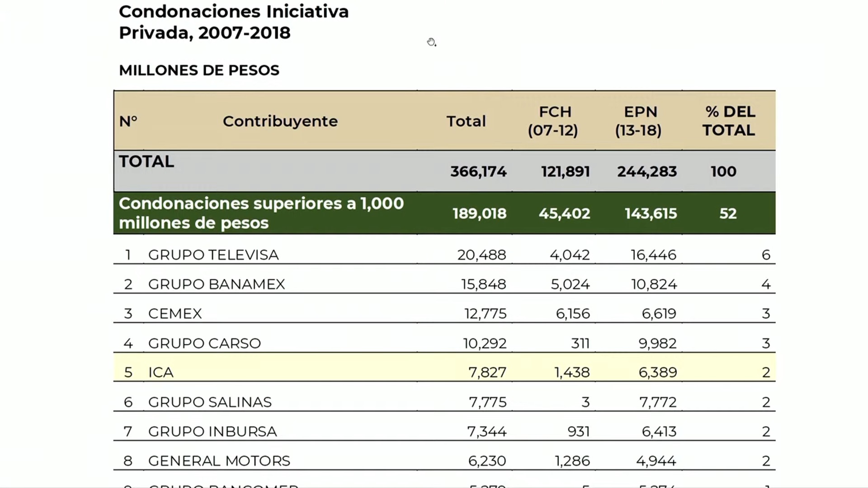The height and width of the screenshot is (488, 868).
Task: Click the EPN (13-18) column header
Action: tap(638, 121)
